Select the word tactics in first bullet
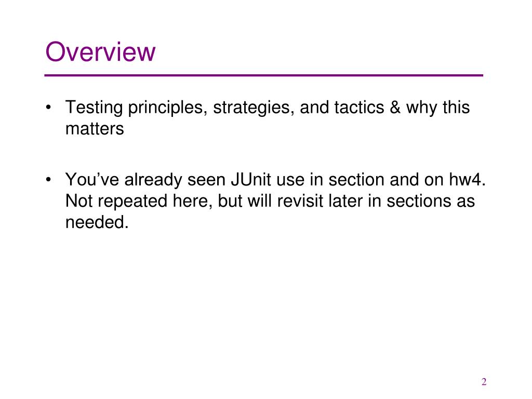 [x=359, y=108]
